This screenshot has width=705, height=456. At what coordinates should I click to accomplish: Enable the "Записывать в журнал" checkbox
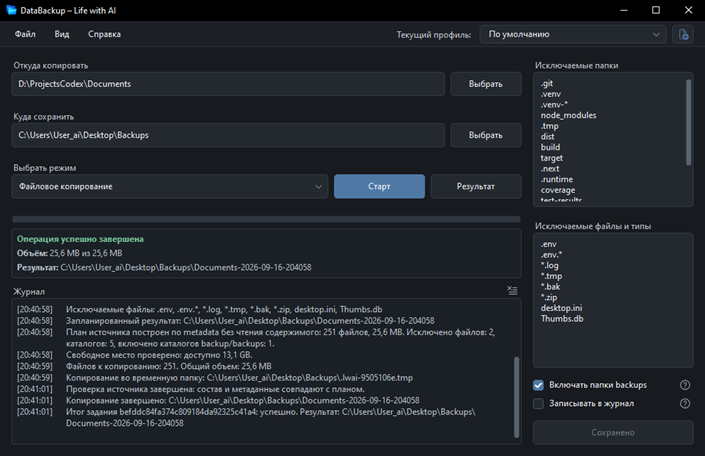click(x=538, y=403)
